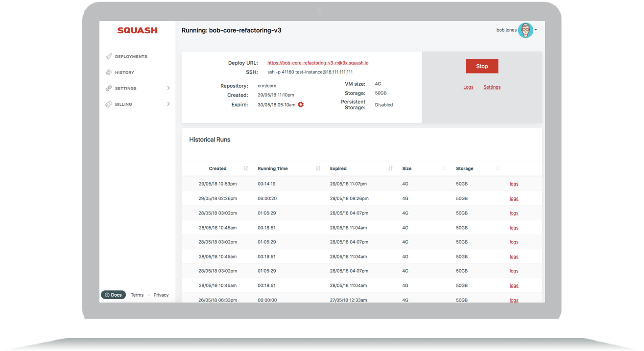Expand the Billing sidebar chevron
The height and width of the screenshot is (351, 644).
[x=168, y=104]
